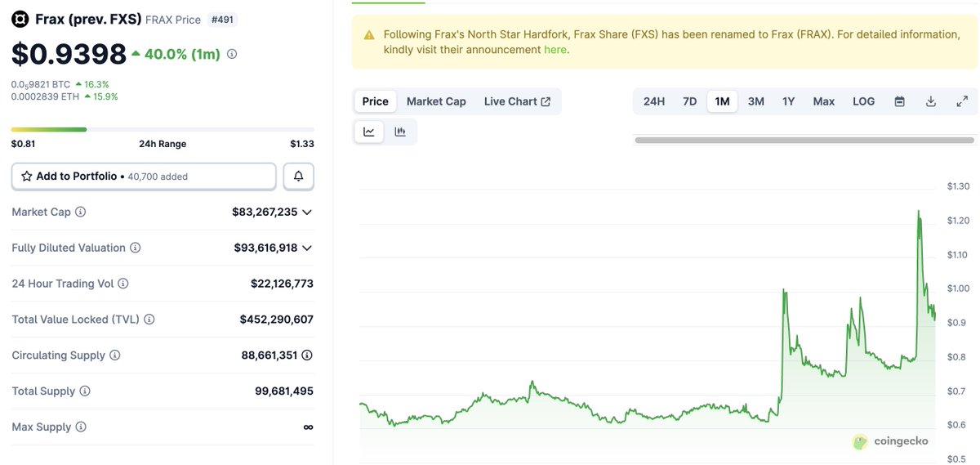The width and height of the screenshot is (980, 465).
Task: Open the calendar date range picker
Action: (899, 101)
